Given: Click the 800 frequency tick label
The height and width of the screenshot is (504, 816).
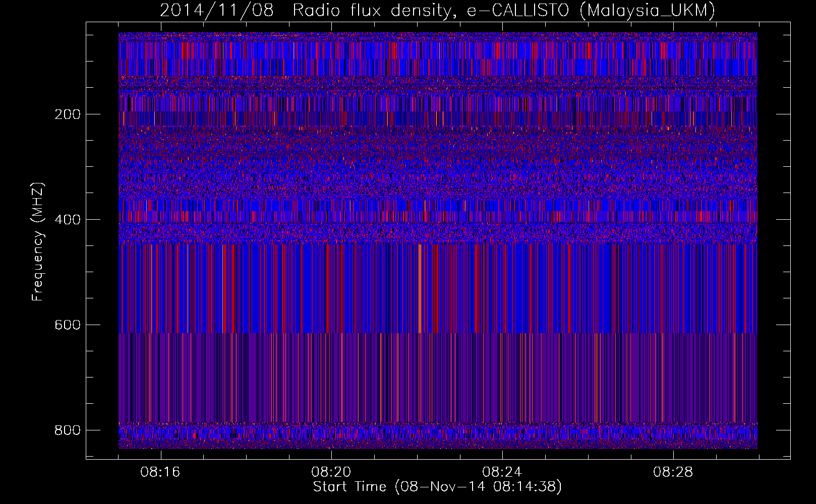Looking at the screenshot, I should pos(68,430).
